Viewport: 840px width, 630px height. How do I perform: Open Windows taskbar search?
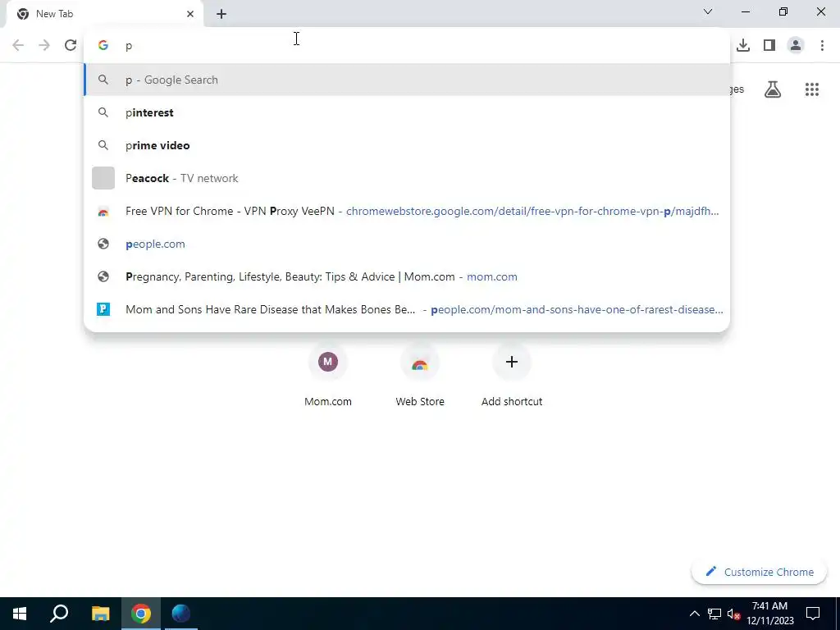tap(59, 614)
